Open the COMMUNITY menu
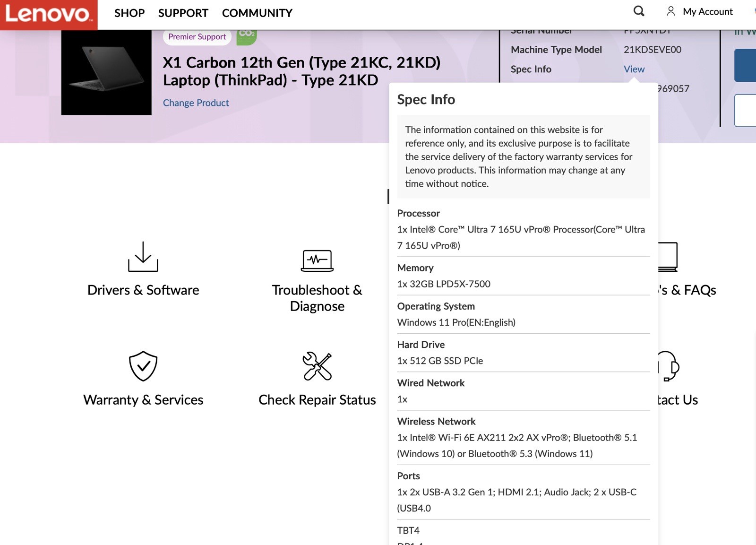Screen dimensions: 756x545 257,13
